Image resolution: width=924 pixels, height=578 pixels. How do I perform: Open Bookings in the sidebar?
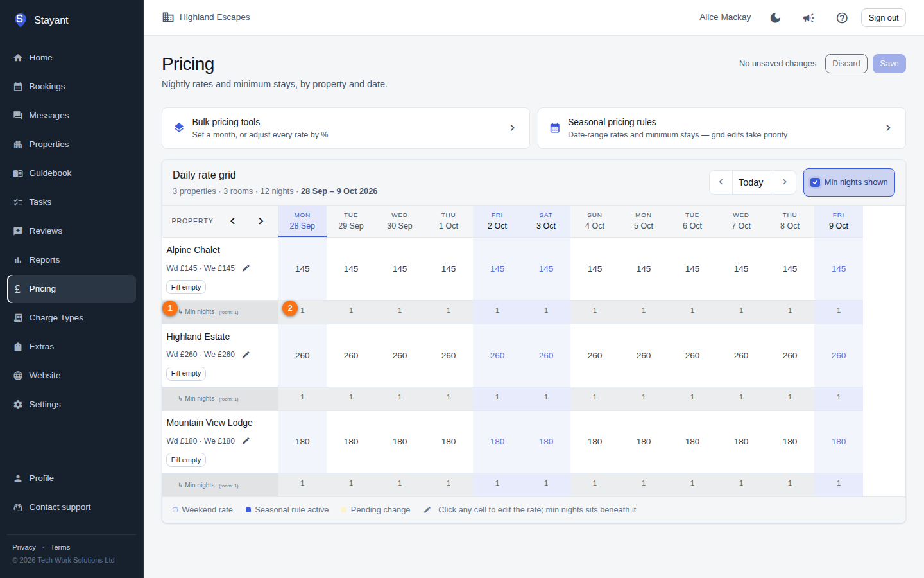click(x=71, y=87)
